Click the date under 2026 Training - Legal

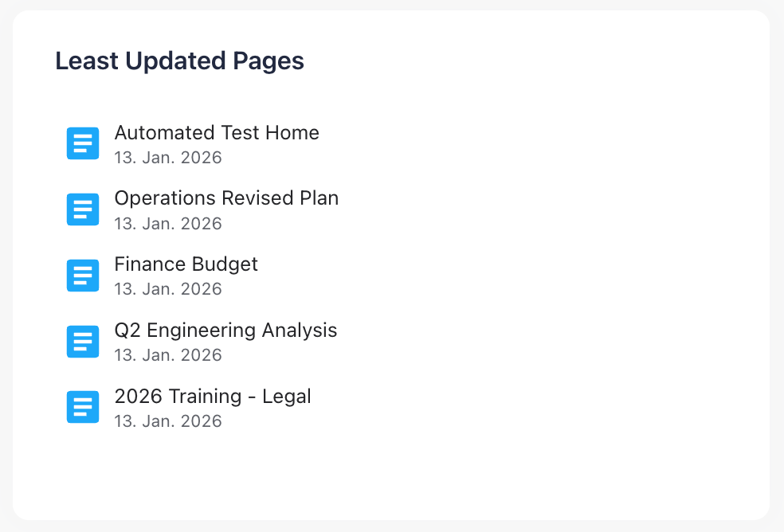coord(168,421)
